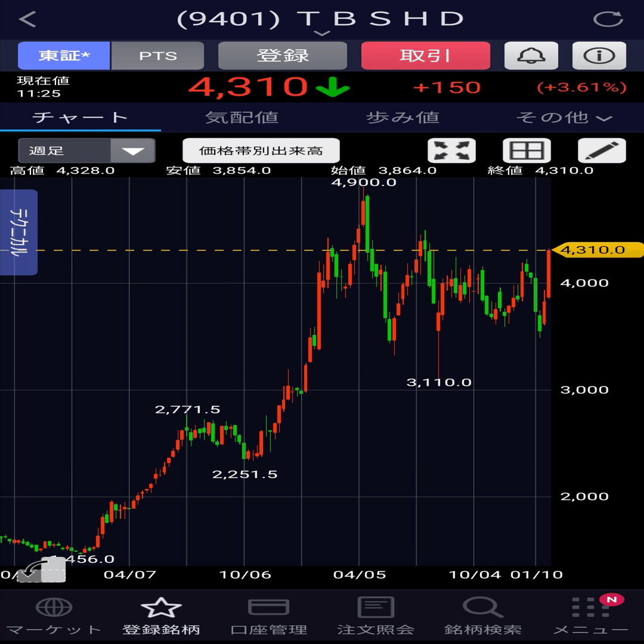Image resolution: width=644 pixels, height=644 pixels.
Task: Click the (9401) TBS HD title
Action: click(320, 19)
